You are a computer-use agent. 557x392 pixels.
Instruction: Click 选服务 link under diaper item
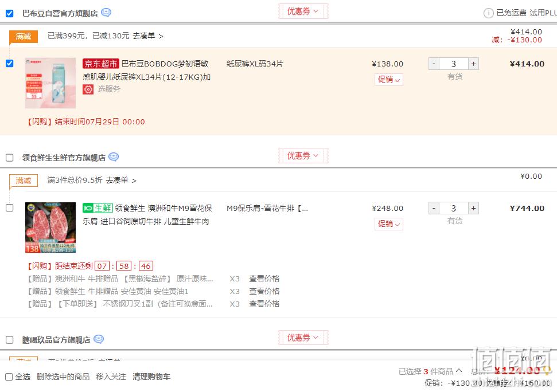(x=108, y=89)
